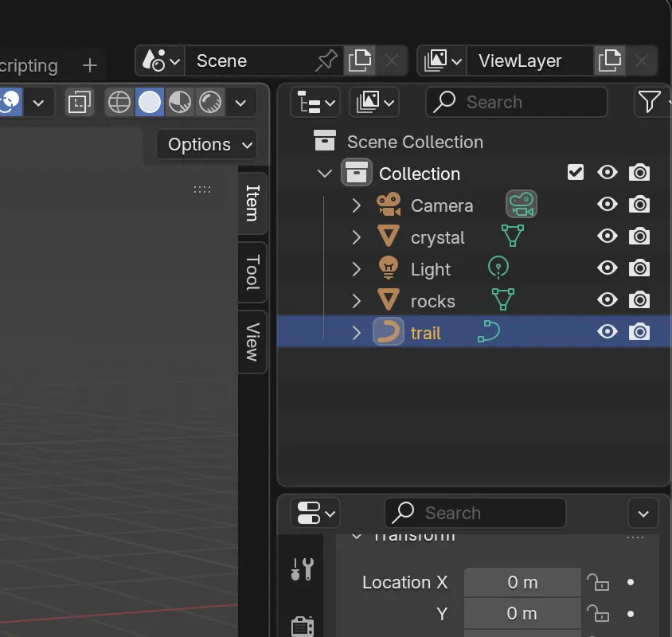Select the trail curve object

point(426,333)
